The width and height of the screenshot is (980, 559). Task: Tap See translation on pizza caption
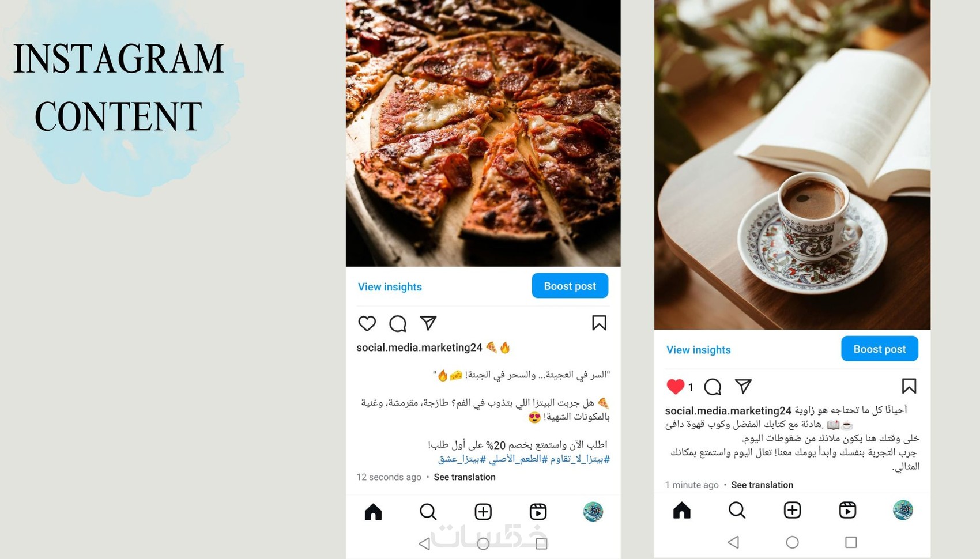(x=465, y=477)
